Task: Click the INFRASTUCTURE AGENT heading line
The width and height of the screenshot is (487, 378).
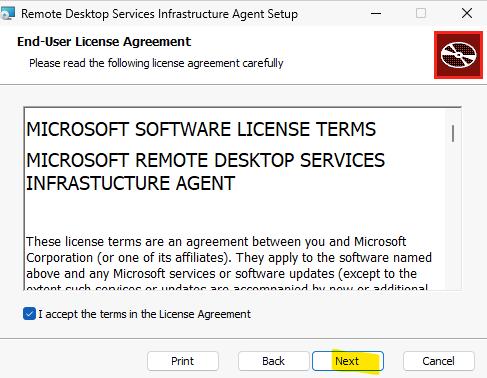Action: pyautogui.click(x=131, y=183)
